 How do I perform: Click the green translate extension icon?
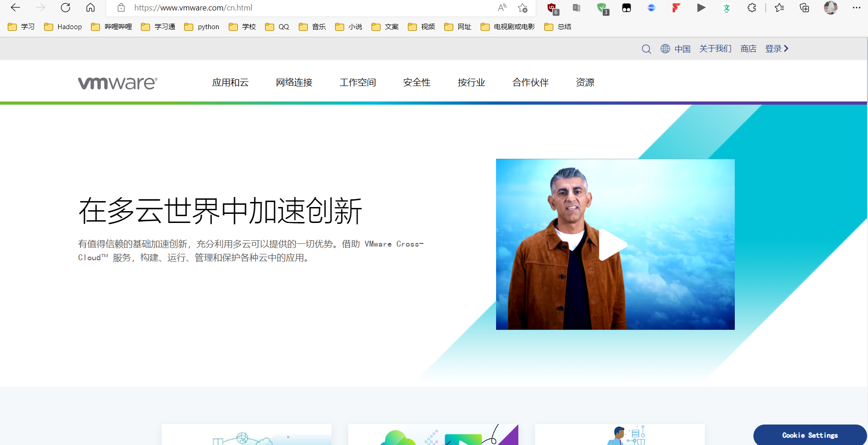pos(727,8)
